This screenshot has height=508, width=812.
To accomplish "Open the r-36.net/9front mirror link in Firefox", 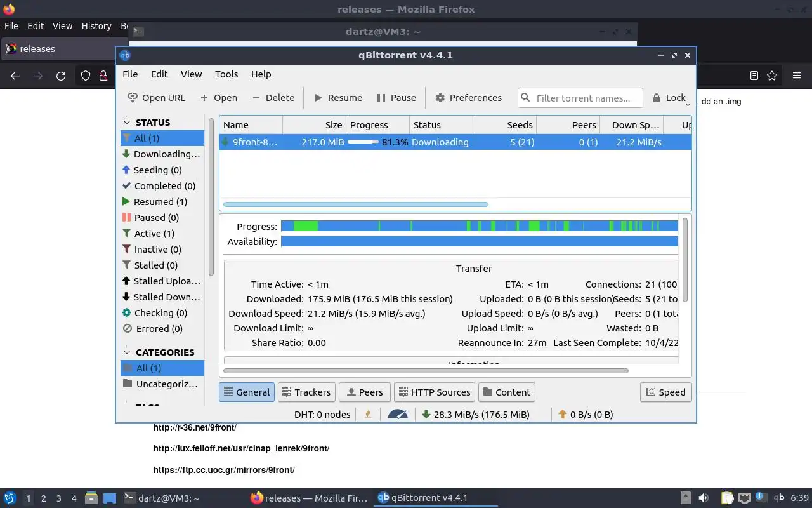I will (x=195, y=427).
